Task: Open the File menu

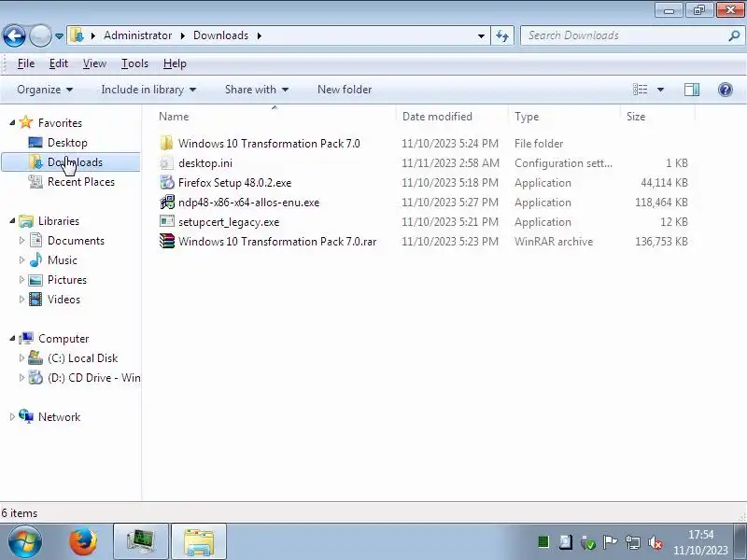Action: coord(26,63)
